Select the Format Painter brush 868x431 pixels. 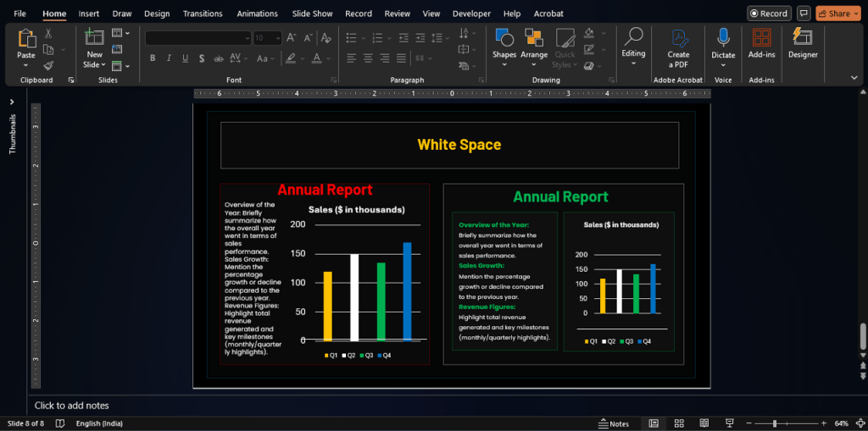48,66
